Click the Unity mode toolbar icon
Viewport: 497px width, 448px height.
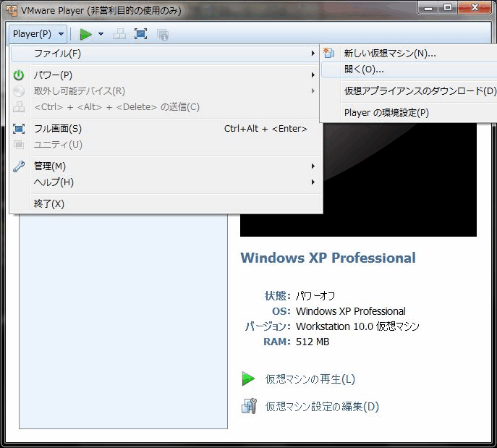pos(163,34)
